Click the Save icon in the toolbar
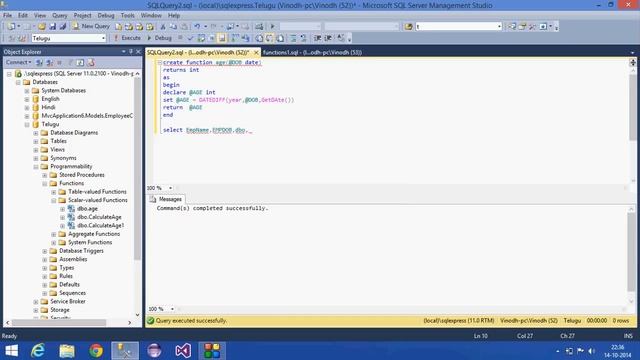 pyautogui.click(x=52, y=27)
